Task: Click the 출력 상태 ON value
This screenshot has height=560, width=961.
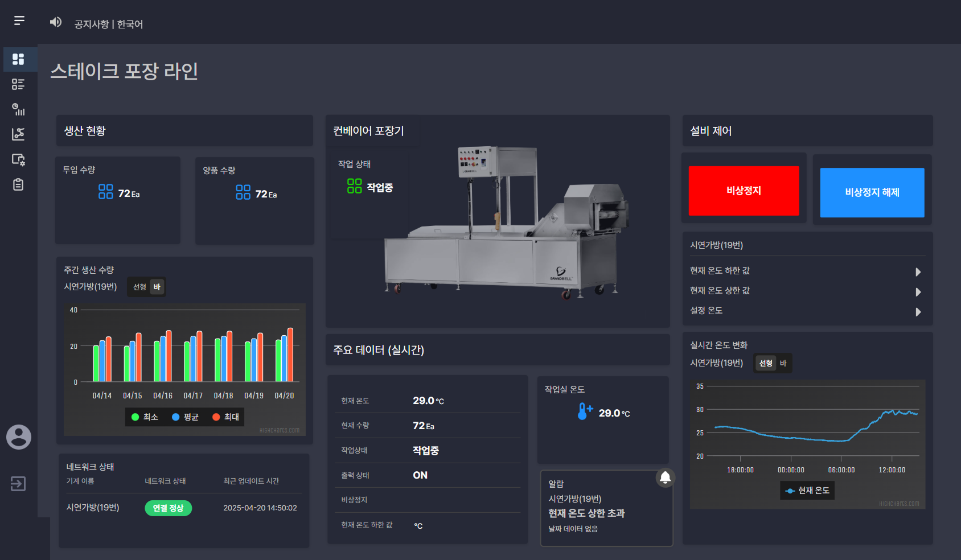Action: pos(420,475)
